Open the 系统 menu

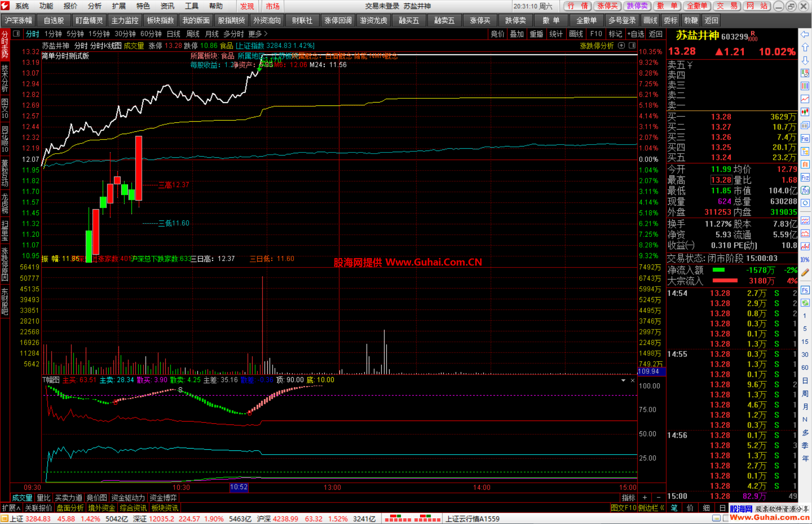click(22, 6)
